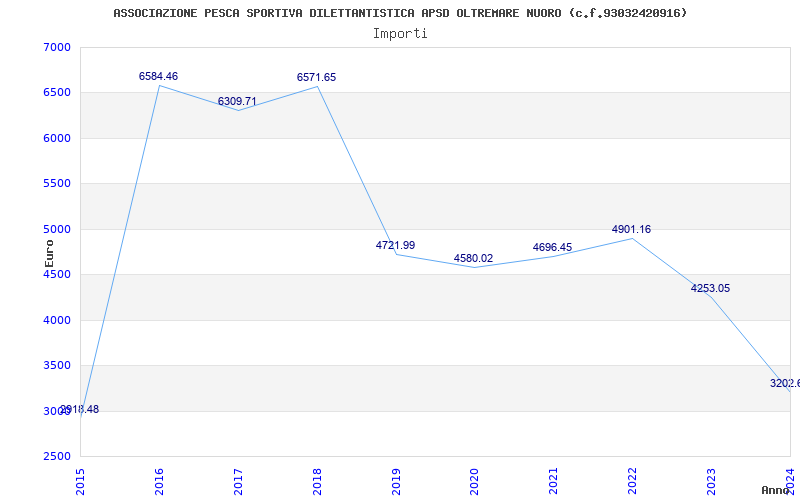This screenshot has width=800, height=500.
Task: Click the 'Importi' subtitle
Action: [400, 34]
